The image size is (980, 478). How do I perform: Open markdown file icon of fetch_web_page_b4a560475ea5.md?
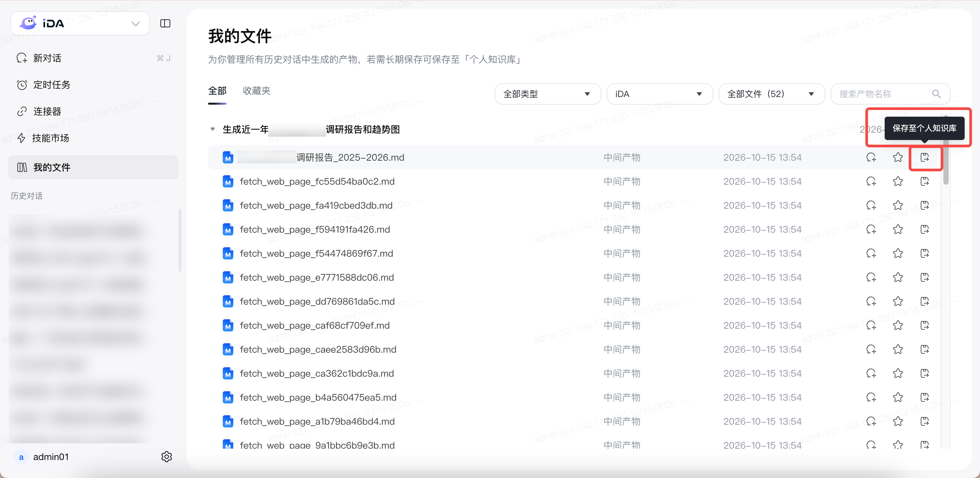[x=228, y=397]
